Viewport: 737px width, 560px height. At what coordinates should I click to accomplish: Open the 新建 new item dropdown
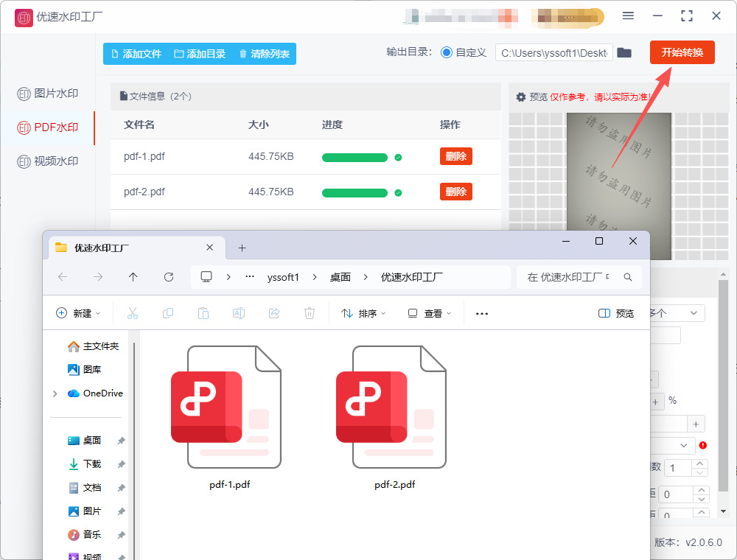[x=78, y=313]
